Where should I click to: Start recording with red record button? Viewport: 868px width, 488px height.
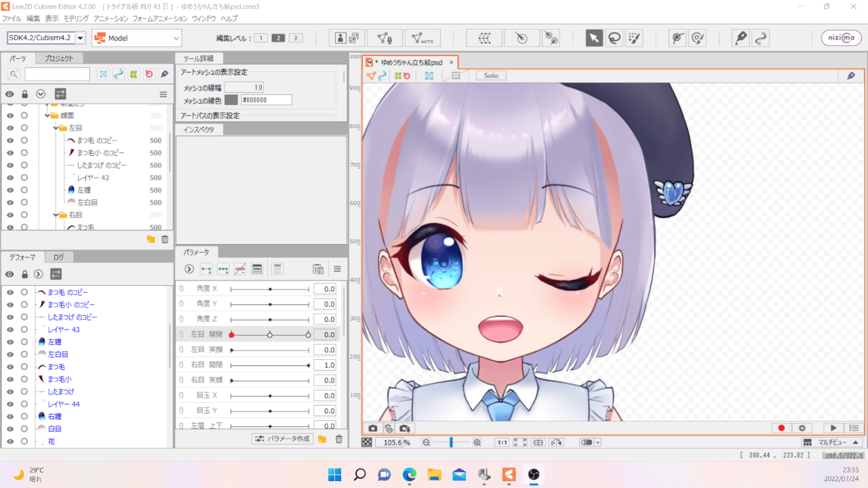coord(781,428)
